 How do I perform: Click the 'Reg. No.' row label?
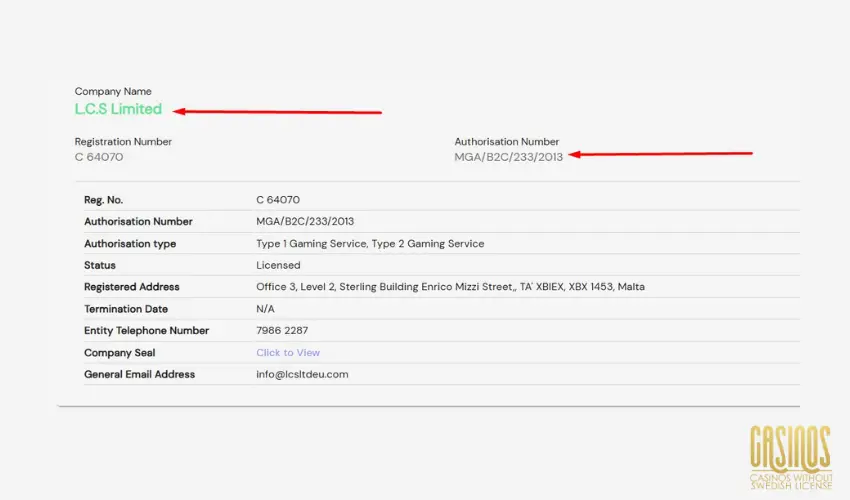pos(104,200)
